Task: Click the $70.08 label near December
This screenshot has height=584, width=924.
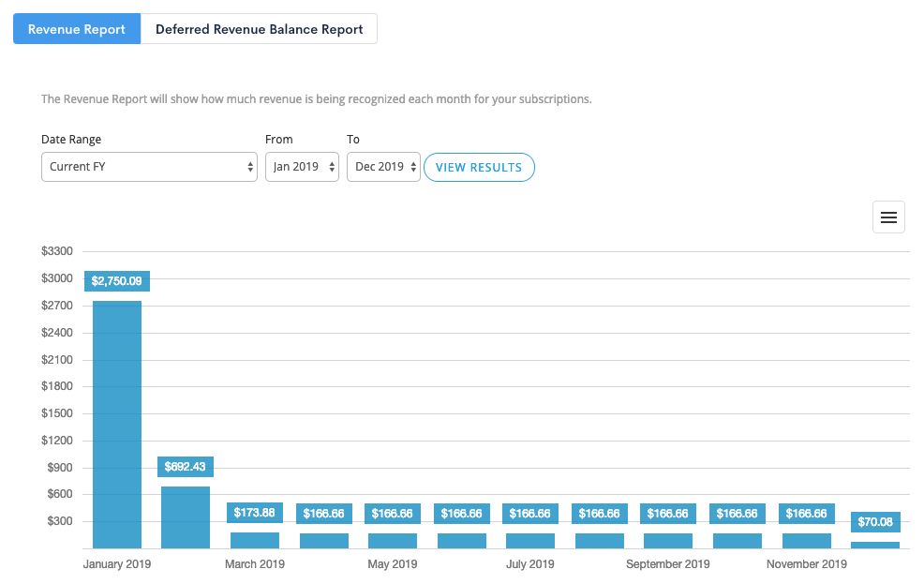Action: pyautogui.click(x=874, y=521)
